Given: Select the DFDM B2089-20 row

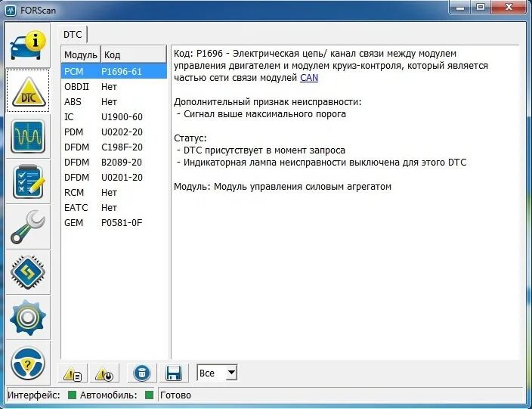Looking at the screenshot, I should tap(114, 163).
